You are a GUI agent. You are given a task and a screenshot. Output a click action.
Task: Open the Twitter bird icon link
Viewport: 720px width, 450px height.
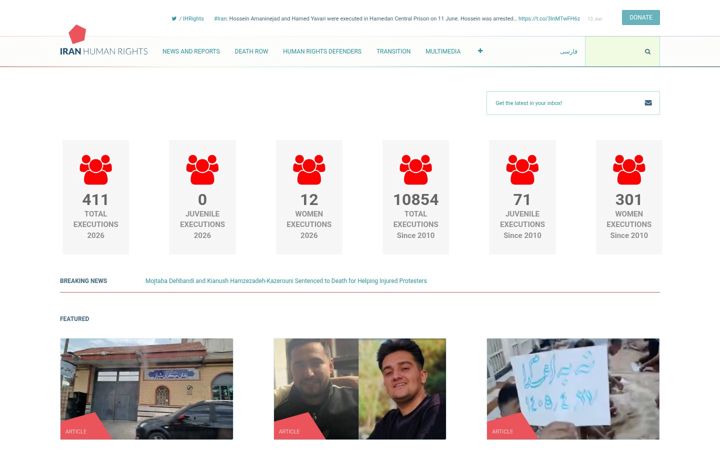click(x=174, y=19)
